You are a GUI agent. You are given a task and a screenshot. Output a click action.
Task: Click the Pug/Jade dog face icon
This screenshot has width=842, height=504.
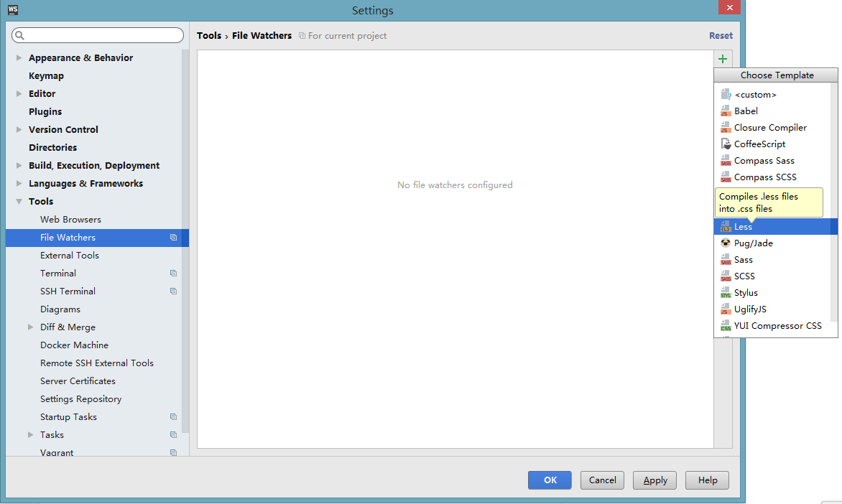point(726,243)
